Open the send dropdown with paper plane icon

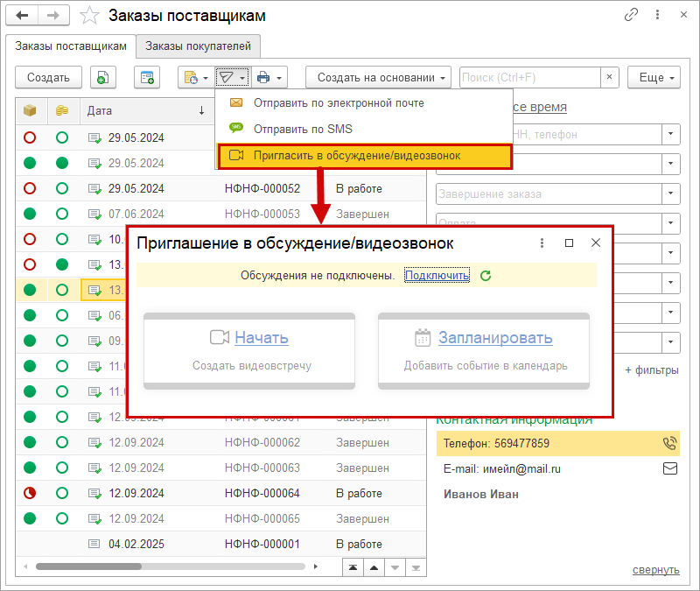tap(233, 77)
